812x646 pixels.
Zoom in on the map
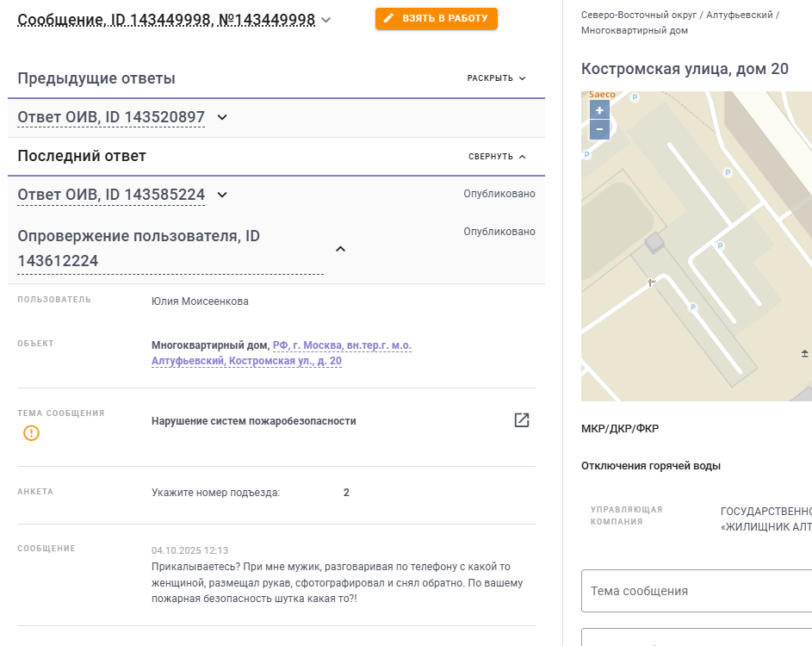(599, 109)
